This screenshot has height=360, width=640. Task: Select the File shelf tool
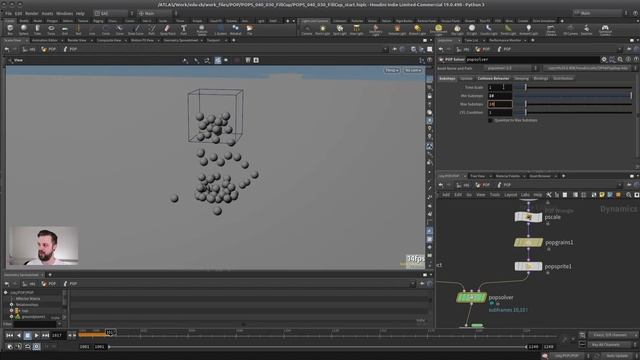click(249, 29)
